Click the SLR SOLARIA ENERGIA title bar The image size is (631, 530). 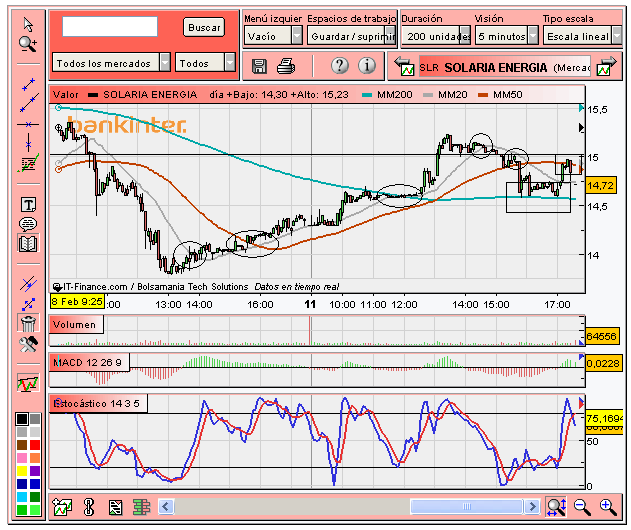pyautogui.click(x=505, y=67)
